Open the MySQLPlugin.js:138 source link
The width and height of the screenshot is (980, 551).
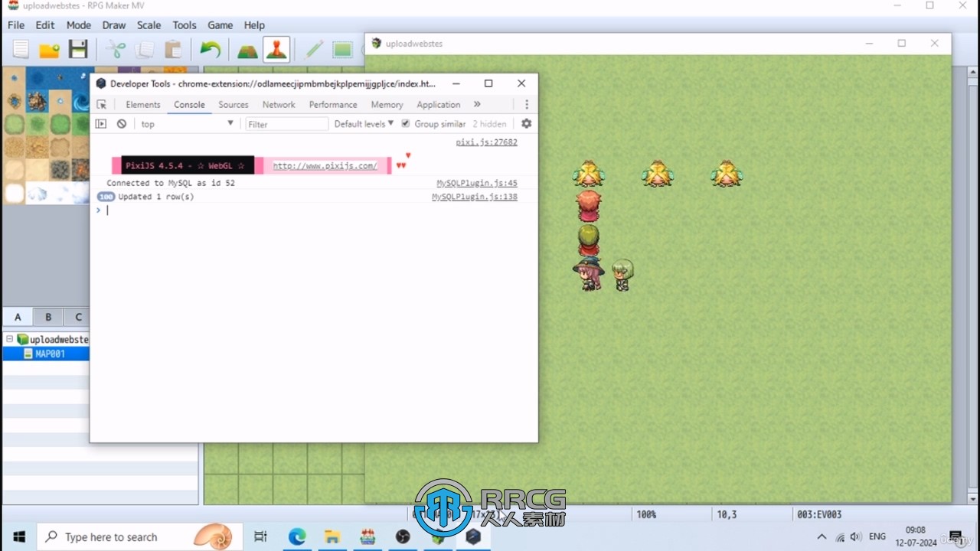point(475,197)
